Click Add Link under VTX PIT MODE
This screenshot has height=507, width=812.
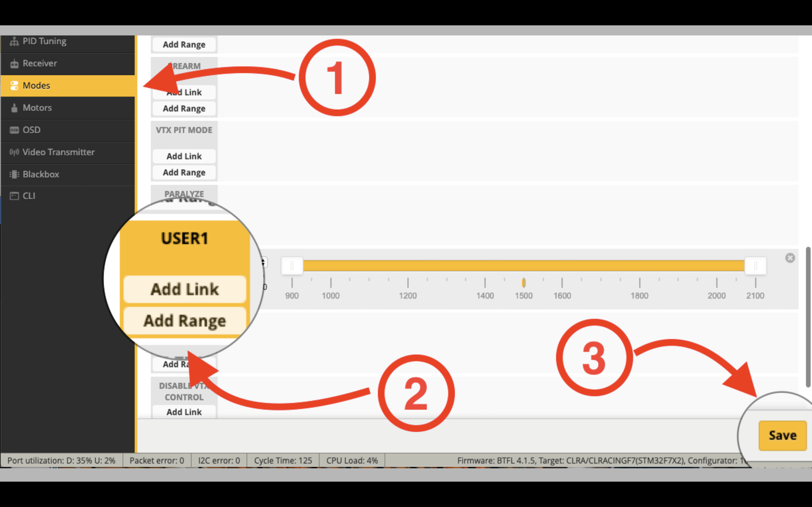click(x=184, y=156)
